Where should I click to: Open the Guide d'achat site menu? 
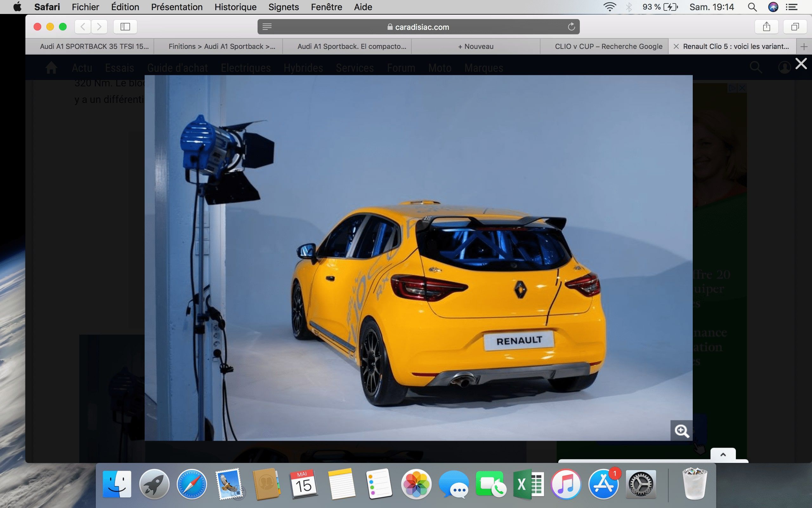click(178, 68)
